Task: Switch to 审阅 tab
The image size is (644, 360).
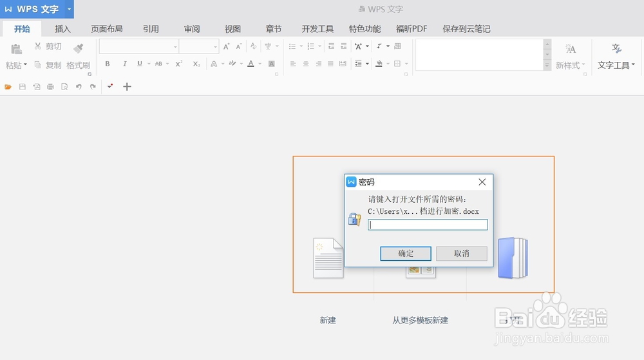Action: [x=192, y=29]
